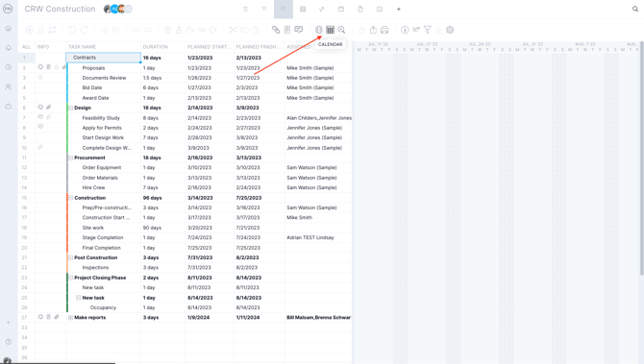Open comment bubble on Proposals row

[40, 67]
